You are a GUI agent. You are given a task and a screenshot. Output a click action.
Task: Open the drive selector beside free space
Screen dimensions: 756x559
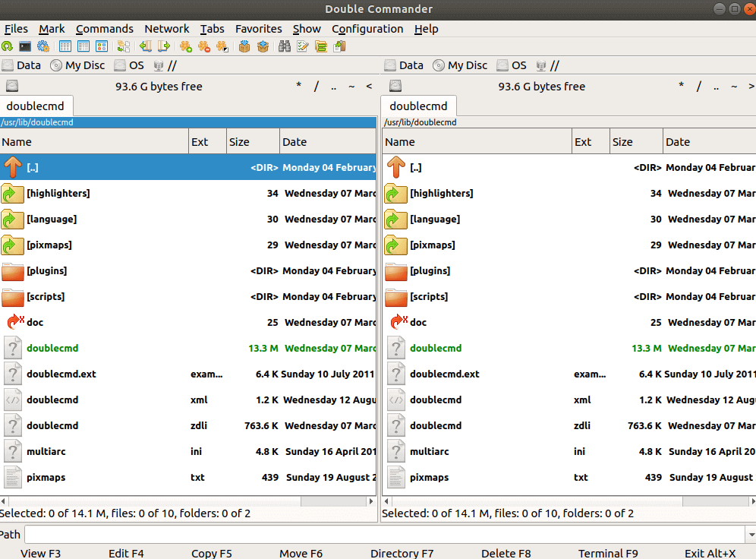point(11,86)
